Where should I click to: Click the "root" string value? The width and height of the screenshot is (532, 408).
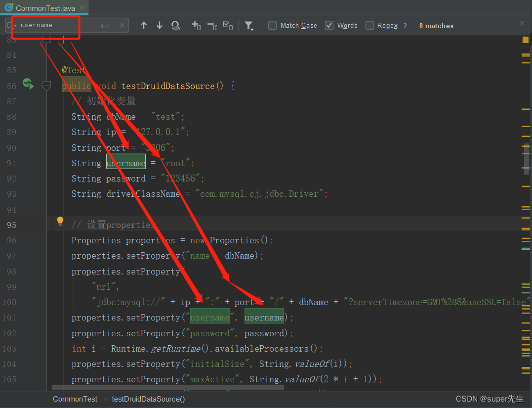point(175,163)
